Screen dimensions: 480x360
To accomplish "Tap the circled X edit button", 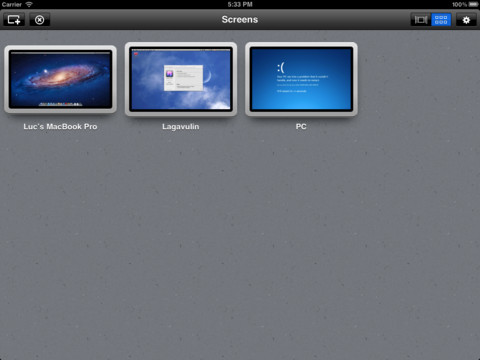I will click(40, 20).
